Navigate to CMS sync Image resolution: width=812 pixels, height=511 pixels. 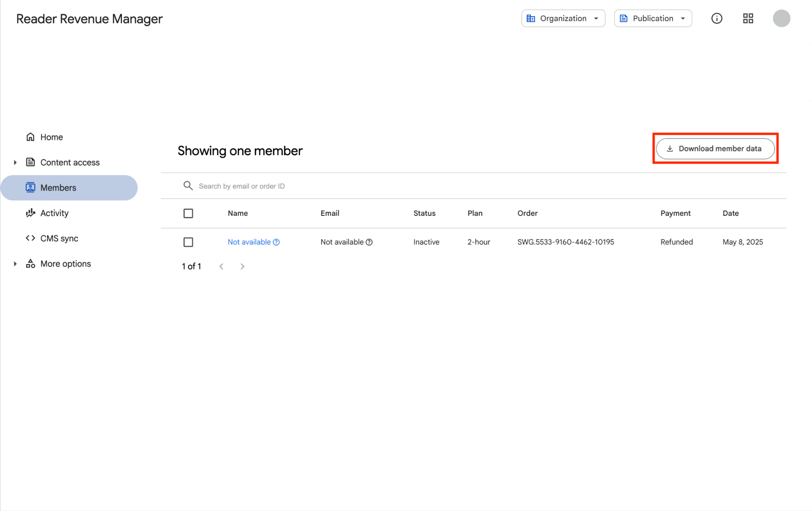coord(59,238)
